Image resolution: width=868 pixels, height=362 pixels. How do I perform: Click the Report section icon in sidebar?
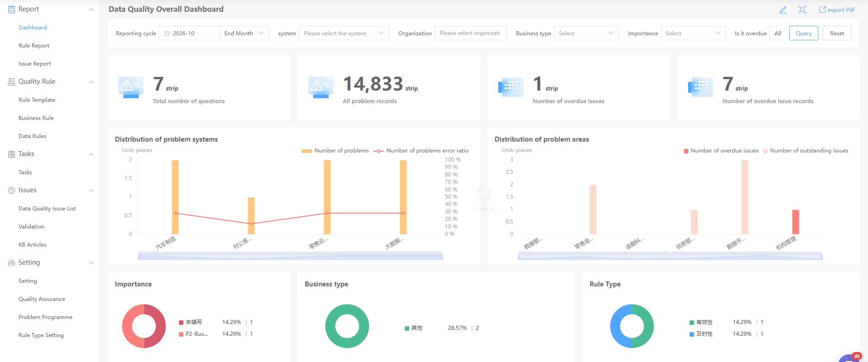(x=11, y=9)
